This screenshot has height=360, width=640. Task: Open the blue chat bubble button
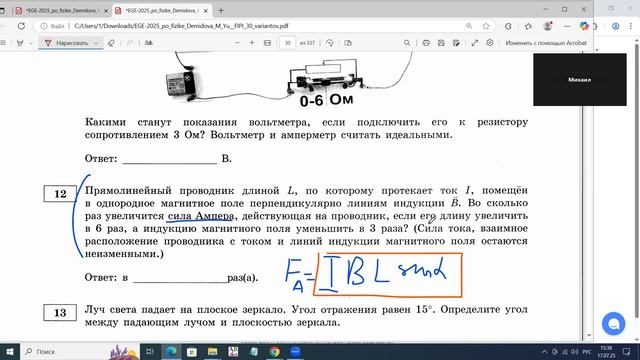pos(613,324)
